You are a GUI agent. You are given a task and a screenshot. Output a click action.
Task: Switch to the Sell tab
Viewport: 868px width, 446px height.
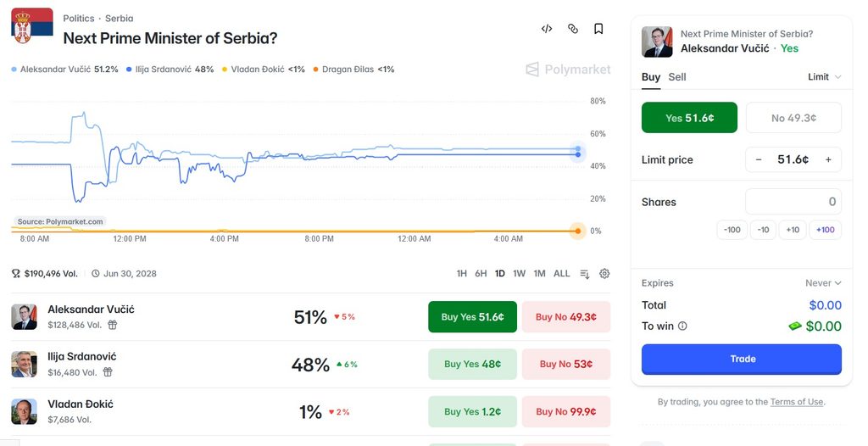pos(677,77)
